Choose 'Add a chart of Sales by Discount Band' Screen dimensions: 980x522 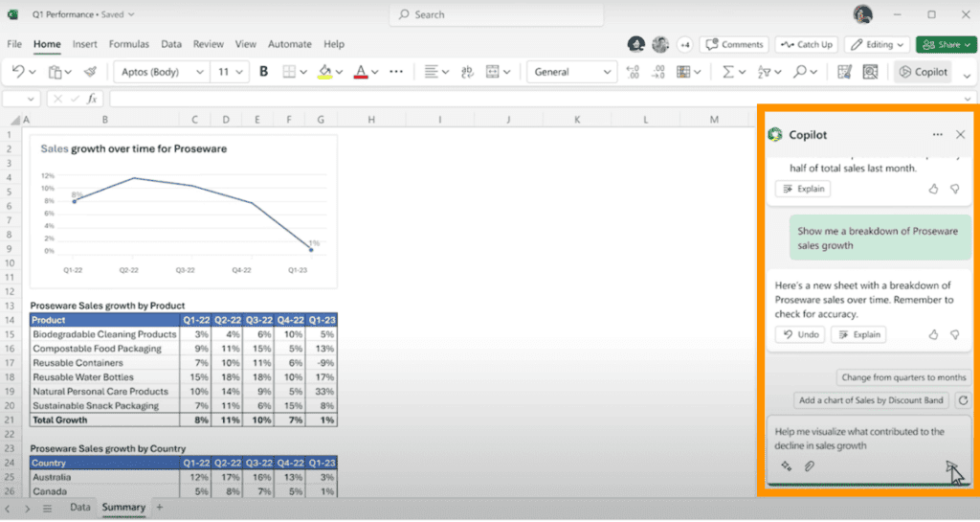pyautogui.click(x=871, y=400)
